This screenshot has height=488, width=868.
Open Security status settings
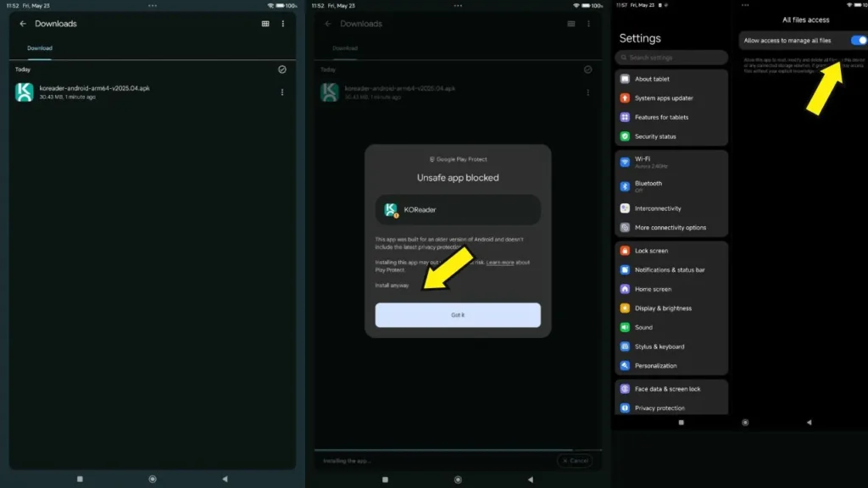click(671, 136)
